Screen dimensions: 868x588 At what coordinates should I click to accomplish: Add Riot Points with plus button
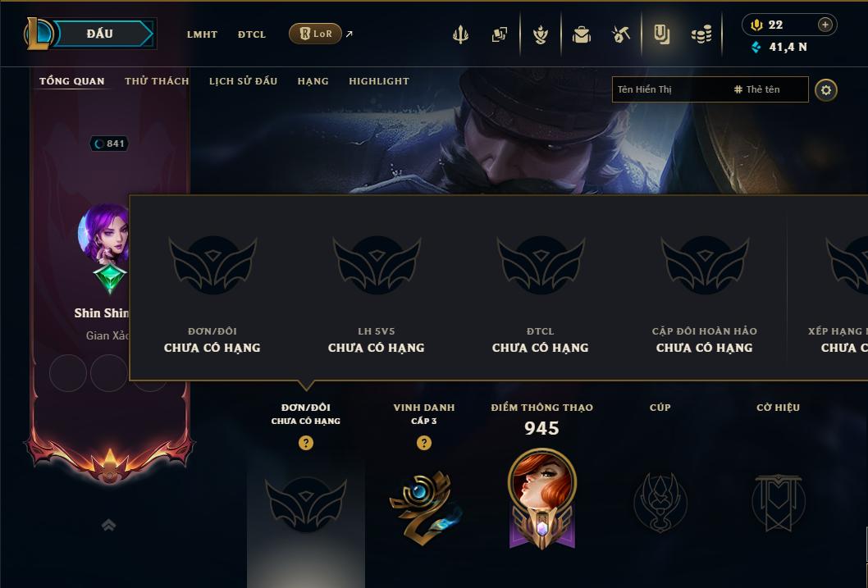pos(825,25)
